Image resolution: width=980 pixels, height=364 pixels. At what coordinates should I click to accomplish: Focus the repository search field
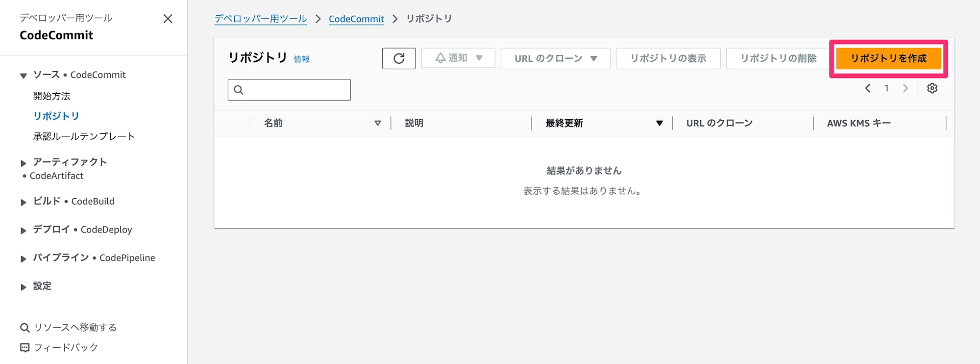289,90
